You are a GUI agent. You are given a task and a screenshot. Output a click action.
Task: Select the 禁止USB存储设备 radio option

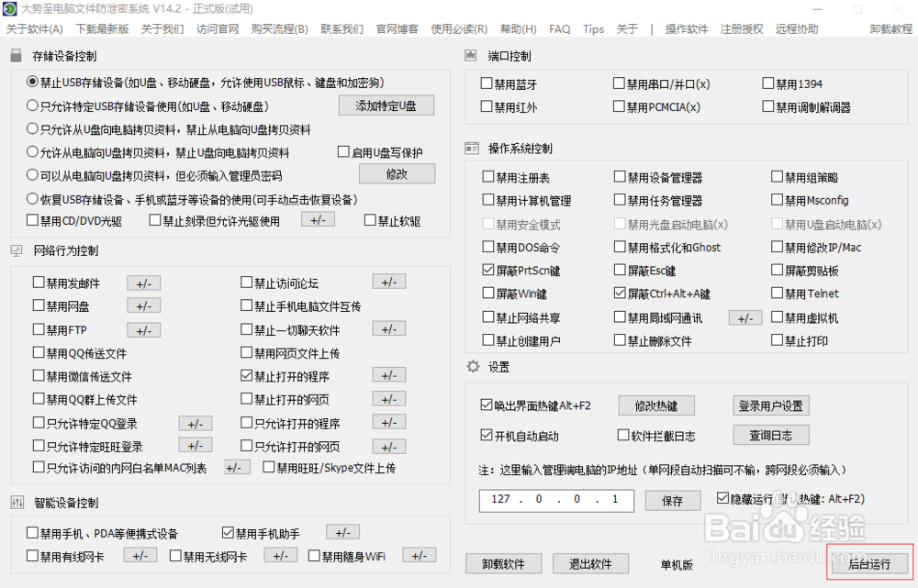point(30,83)
